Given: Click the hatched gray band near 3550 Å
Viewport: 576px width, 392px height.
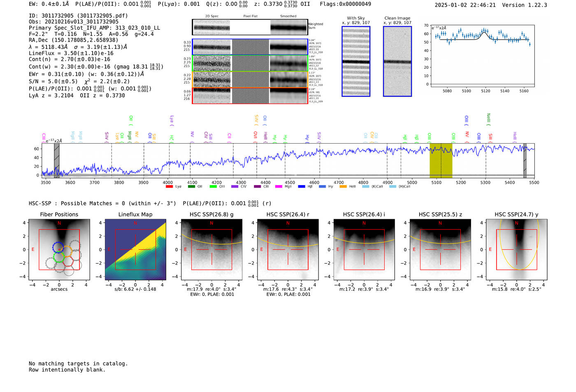Looking at the screenshot, I should pyautogui.click(x=57, y=160).
